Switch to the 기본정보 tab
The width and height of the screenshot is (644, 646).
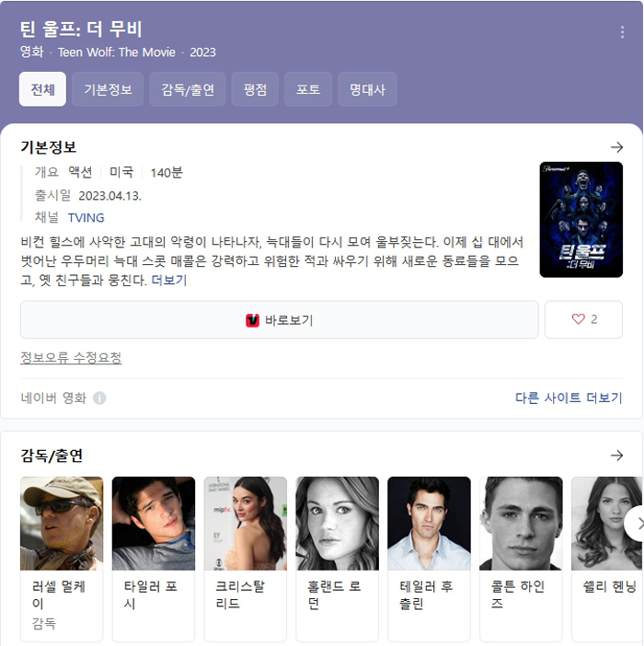click(108, 89)
